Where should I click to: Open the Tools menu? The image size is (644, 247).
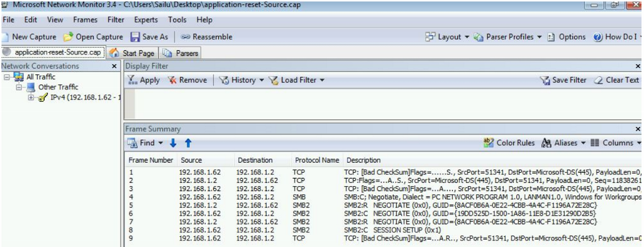tap(177, 19)
